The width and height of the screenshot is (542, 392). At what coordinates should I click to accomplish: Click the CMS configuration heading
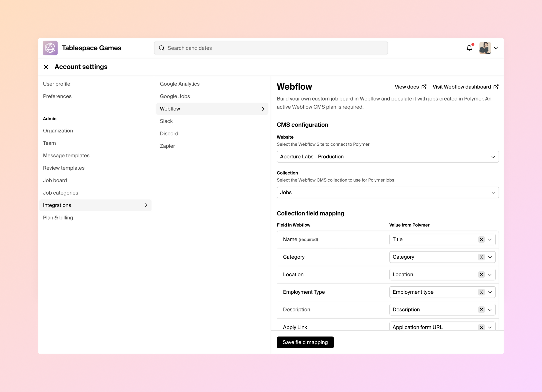point(302,125)
